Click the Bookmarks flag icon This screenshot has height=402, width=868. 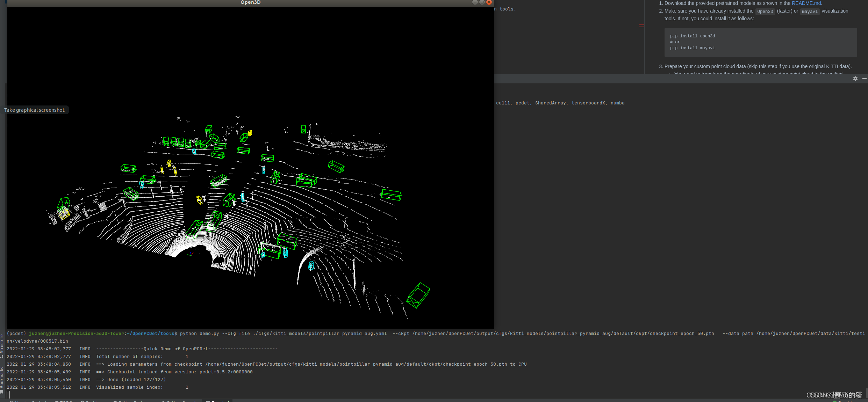point(2,393)
